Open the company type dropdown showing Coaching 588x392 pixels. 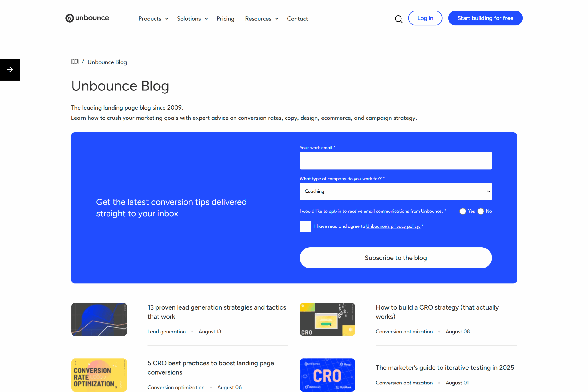click(396, 192)
